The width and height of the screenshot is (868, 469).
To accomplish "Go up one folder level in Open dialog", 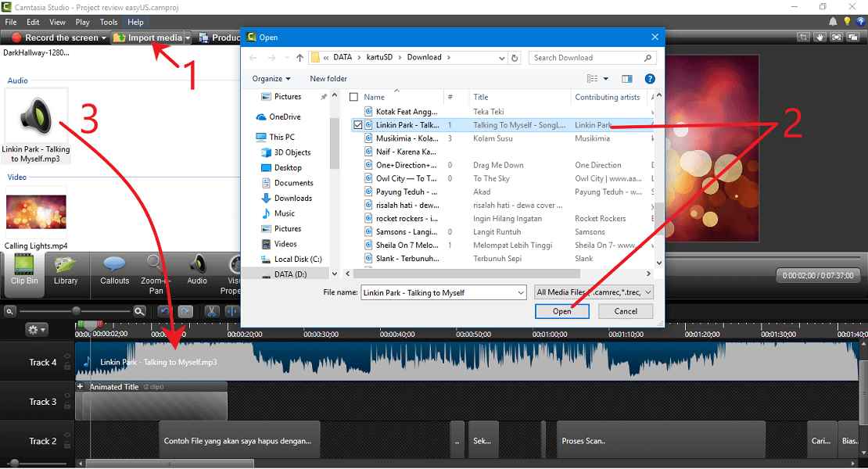I will [x=299, y=58].
